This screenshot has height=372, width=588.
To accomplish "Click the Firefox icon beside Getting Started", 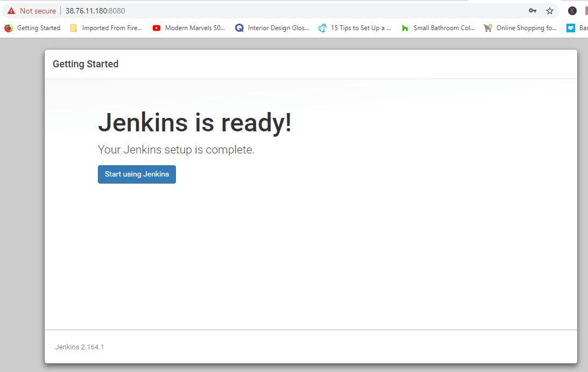I will pos(9,28).
